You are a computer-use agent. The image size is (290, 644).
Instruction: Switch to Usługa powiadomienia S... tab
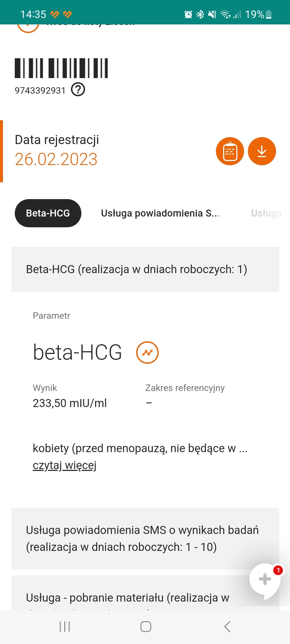coord(160,213)
